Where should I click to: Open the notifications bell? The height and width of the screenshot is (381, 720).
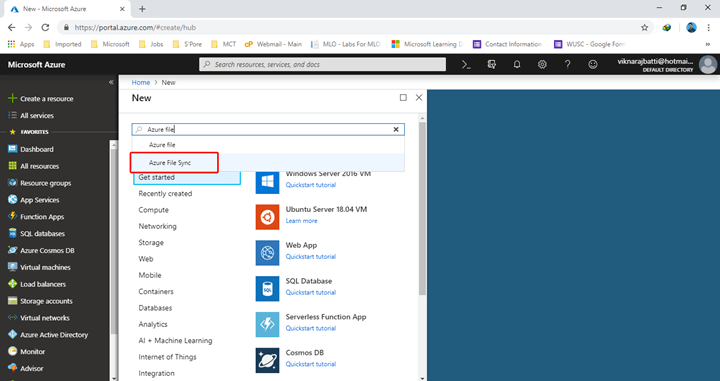tap(517, 65)
